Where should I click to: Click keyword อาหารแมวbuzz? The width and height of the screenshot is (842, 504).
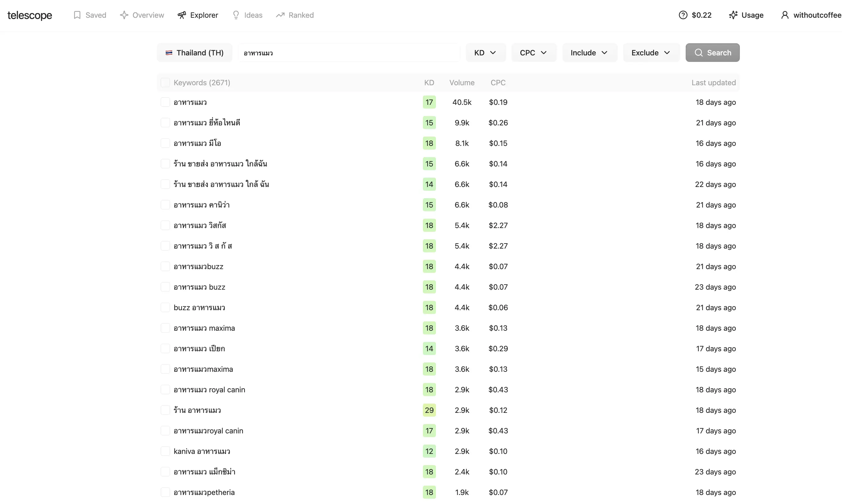pyautogui.click(x=198, y=267)
